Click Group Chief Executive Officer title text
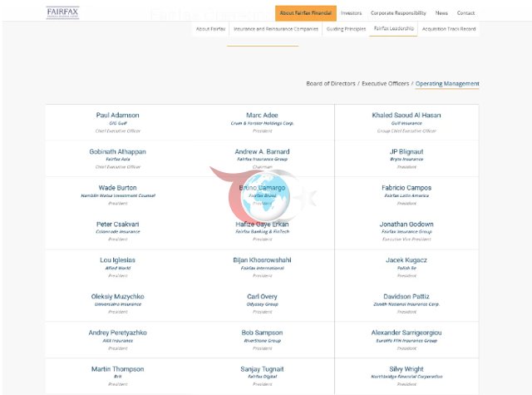Image resolution: width=532 pixels, height=395 pixels. click(x=406, y=131)
